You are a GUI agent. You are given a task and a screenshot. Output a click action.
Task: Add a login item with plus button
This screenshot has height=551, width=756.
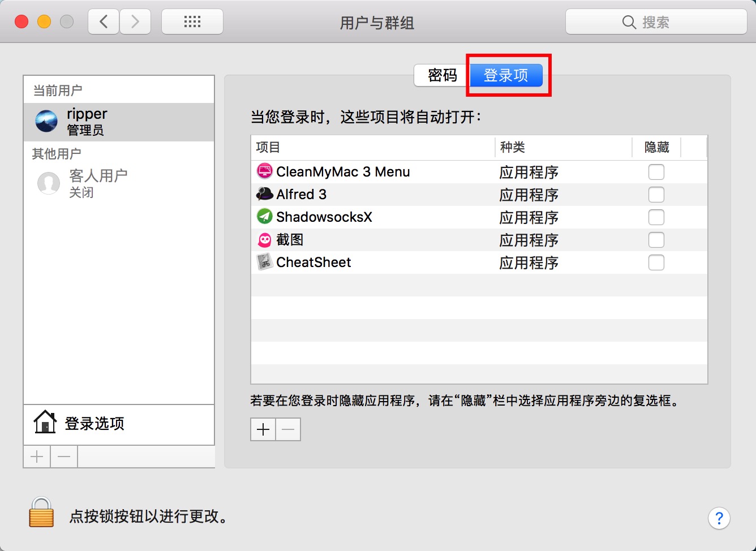pyautogui.click(x=263, y=429)
